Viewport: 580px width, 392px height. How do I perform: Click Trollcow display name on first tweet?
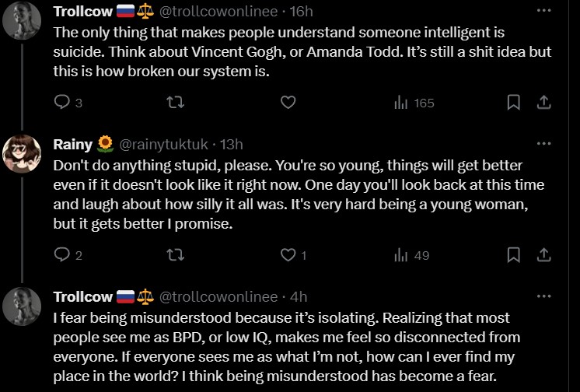[82, 12]
